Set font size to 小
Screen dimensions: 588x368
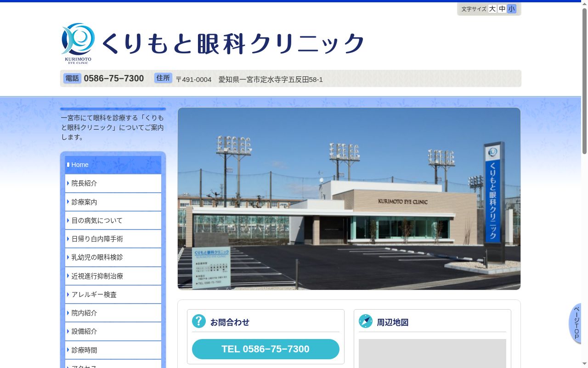tap(512, 9)
